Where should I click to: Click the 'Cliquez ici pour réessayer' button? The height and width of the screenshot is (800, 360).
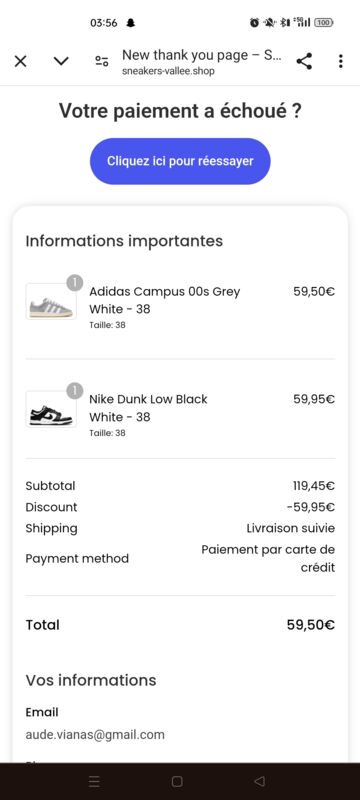(x=180, y=161)
